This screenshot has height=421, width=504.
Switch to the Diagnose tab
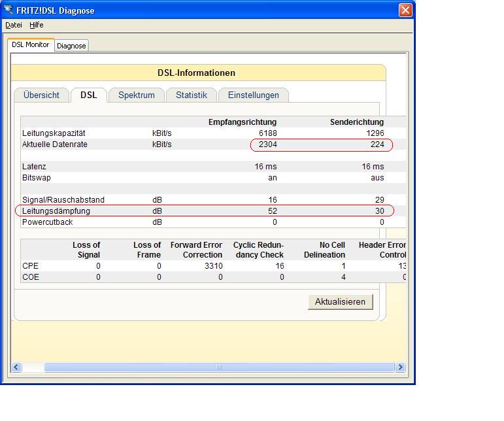click(71, 46)
